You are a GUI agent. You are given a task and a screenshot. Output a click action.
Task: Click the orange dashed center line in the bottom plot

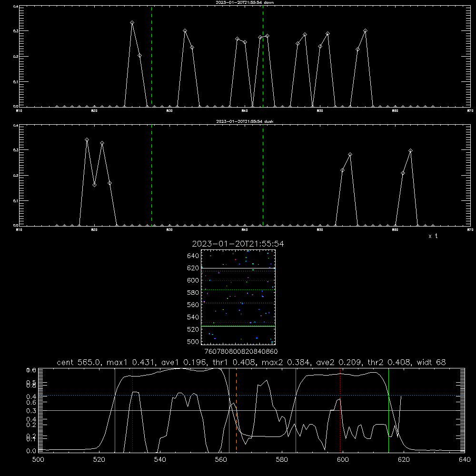236,410
